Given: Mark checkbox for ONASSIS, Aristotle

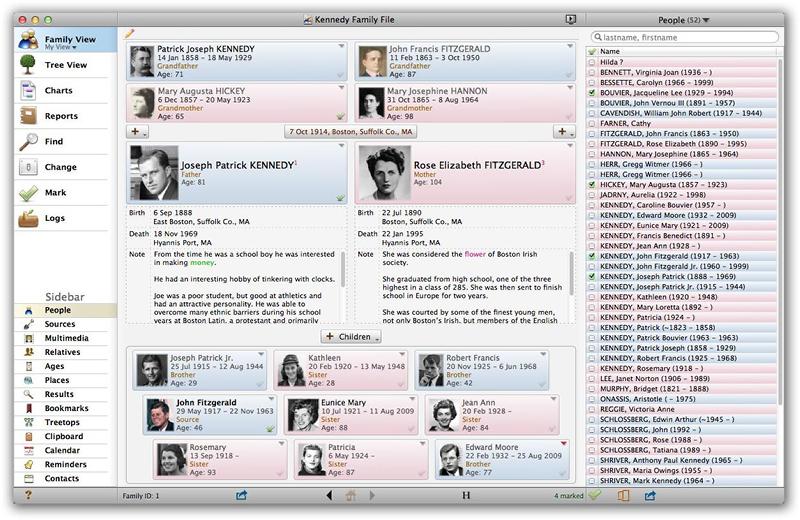Looking at the screenshot, I should (x=592, y=399).
